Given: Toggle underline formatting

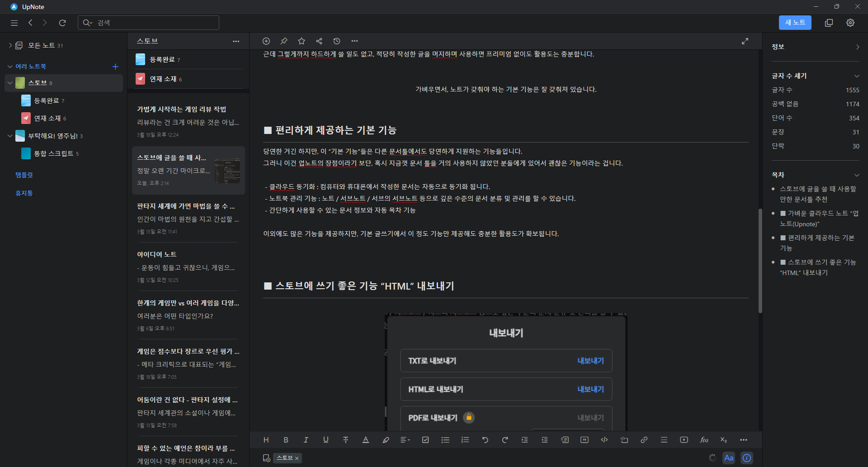Looking at the screenshot, I should [x=326, y=440].
